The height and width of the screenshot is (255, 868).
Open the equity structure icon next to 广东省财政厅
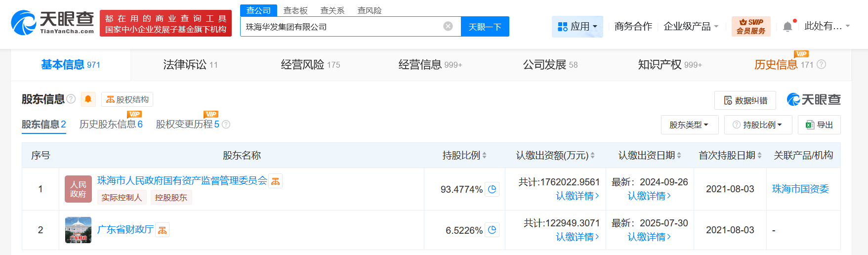(162, 230)
